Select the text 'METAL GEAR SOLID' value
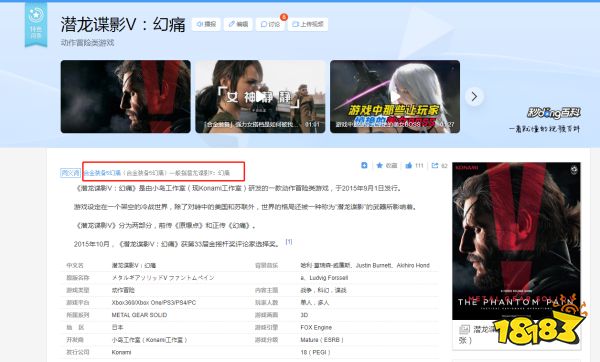 (x=139, y=315)
